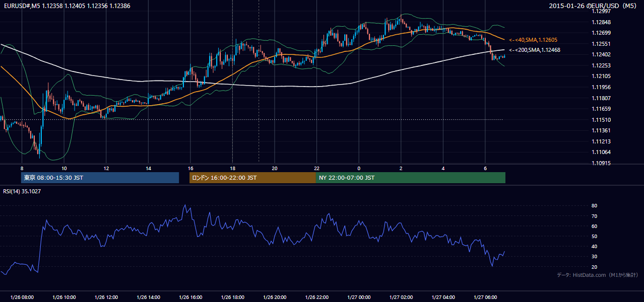Viewport: 644px width, 302px height.
Task: Click RSI level 20 on the scale
Action: pyautogui.click(x=595, y=267)
